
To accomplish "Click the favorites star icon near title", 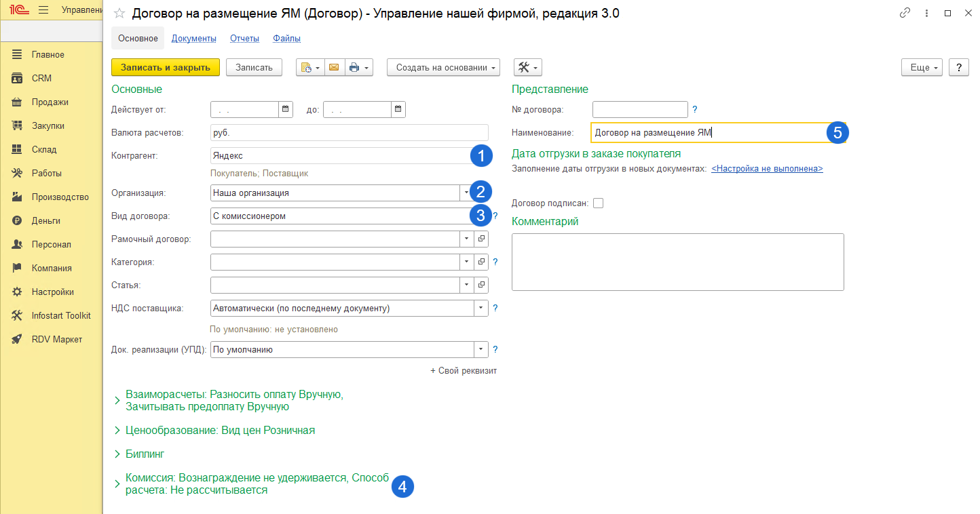I will coord(119,14).
